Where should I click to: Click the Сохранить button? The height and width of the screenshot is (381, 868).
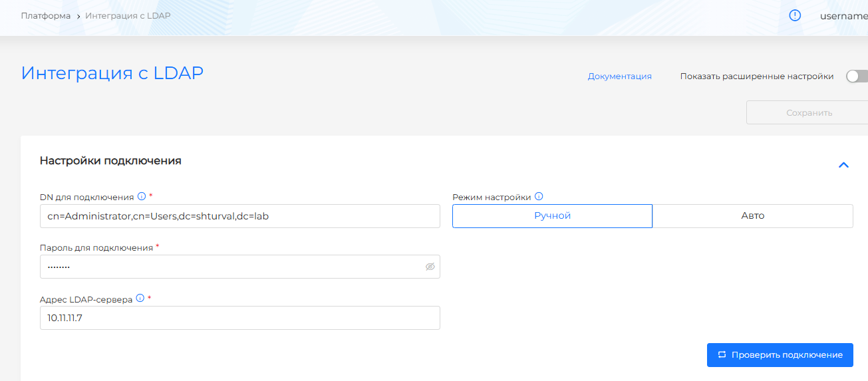(809, 112)
